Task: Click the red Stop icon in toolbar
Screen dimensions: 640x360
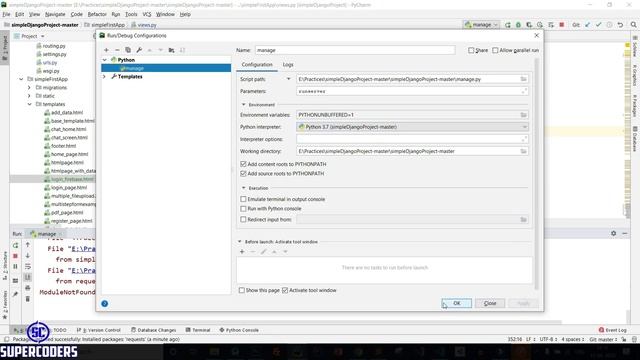Action: click(x=562, y=25)
